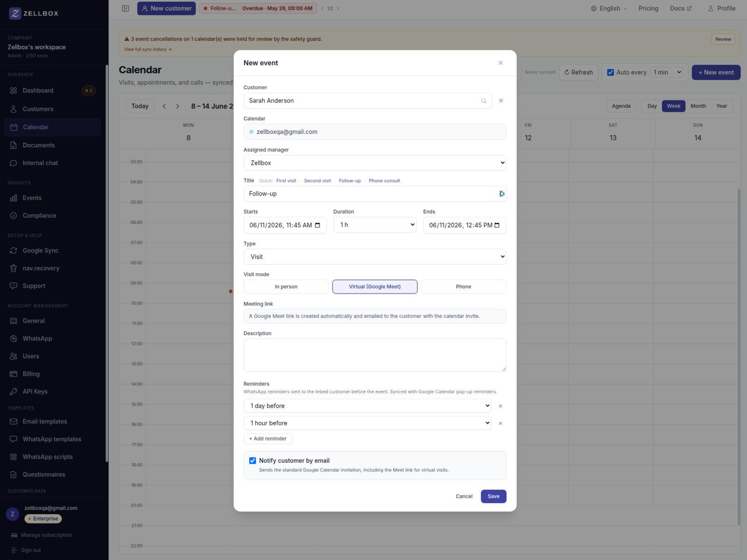Open WhatsApp scripts icon
747x560 pixels.
pyautogui.click(x=14, y=457)
